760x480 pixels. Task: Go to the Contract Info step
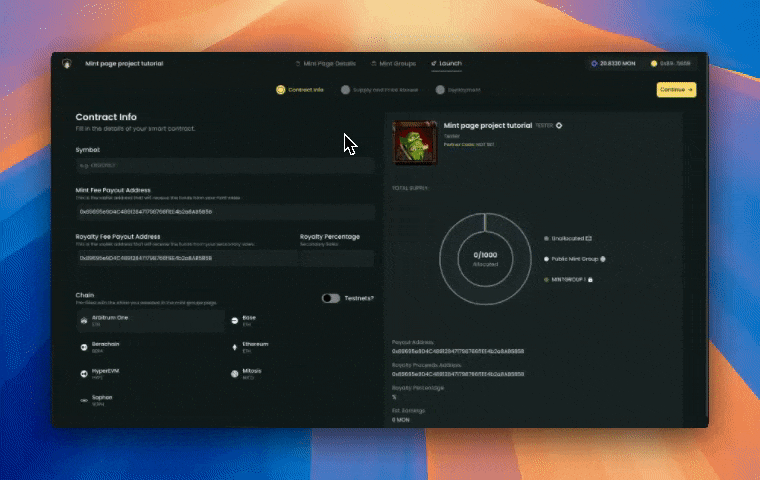(x=300, y=90)
